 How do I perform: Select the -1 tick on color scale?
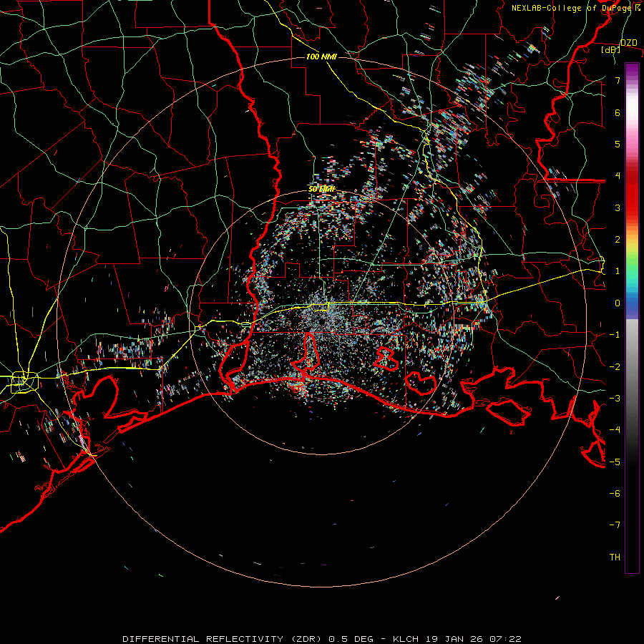615,335
